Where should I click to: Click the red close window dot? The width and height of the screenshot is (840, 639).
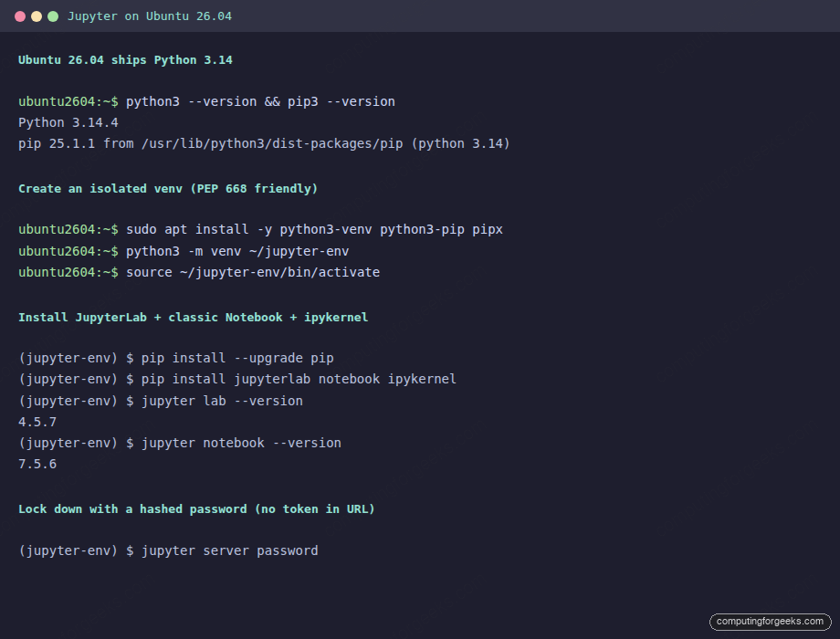tap(20, 16)
